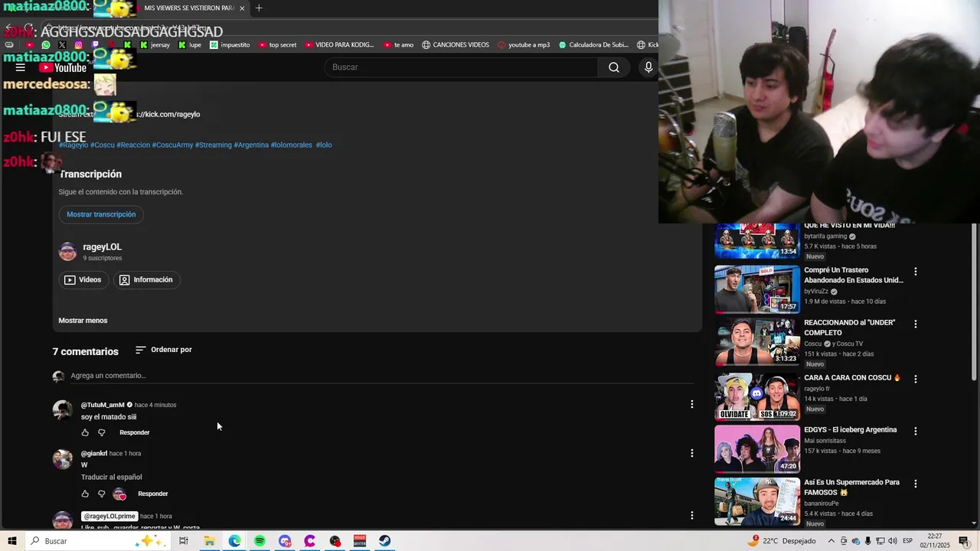Open the #Argentina hashtag link
980x551 pixels.
coord(251,145)
